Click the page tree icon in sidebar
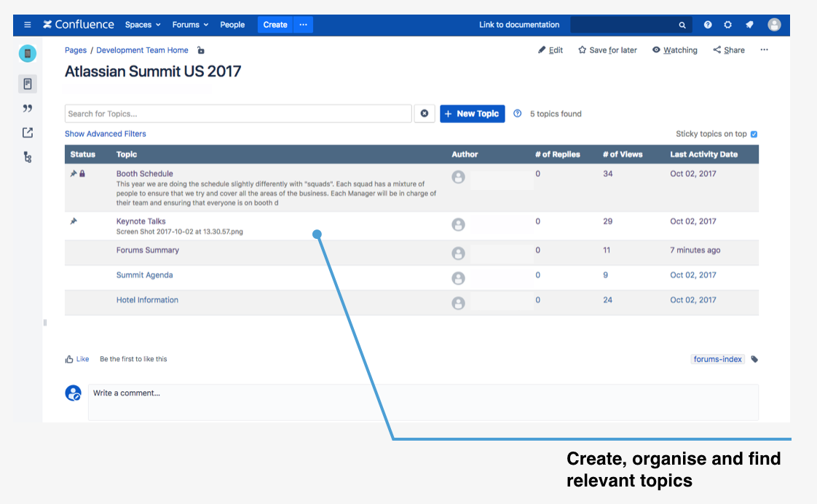Screen dimensions: 817x504 point(28,157)
